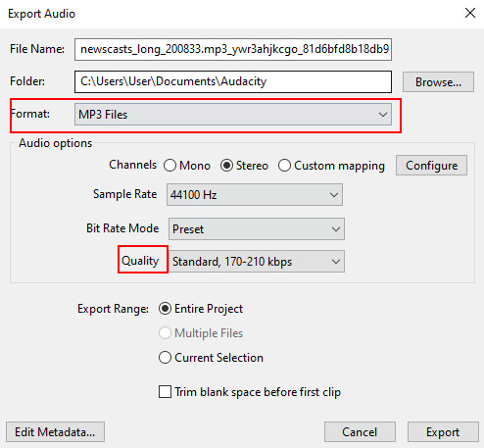This screenshot has height=448, width=484.
Task: Click Edit Metadata button
Action: coord(55,432)
